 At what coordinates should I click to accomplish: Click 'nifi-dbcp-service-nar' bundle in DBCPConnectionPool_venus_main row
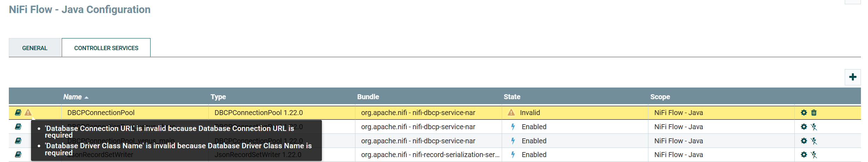point(418,141)
